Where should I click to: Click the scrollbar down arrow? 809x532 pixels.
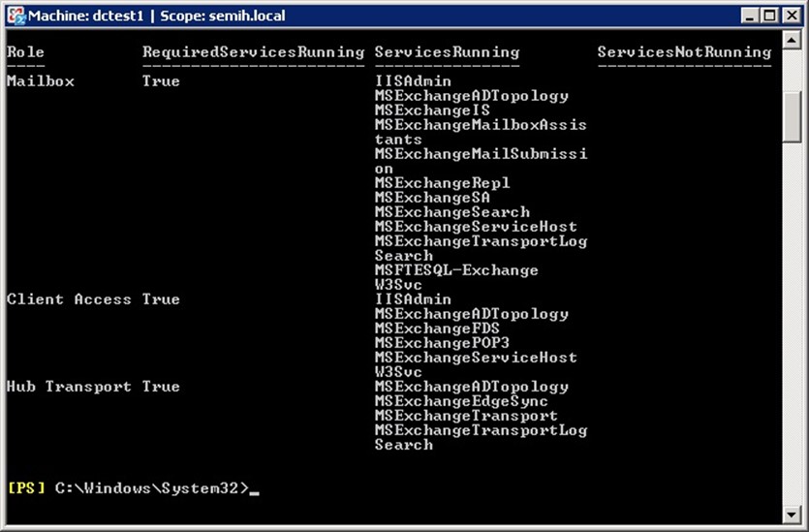[793, 514]
